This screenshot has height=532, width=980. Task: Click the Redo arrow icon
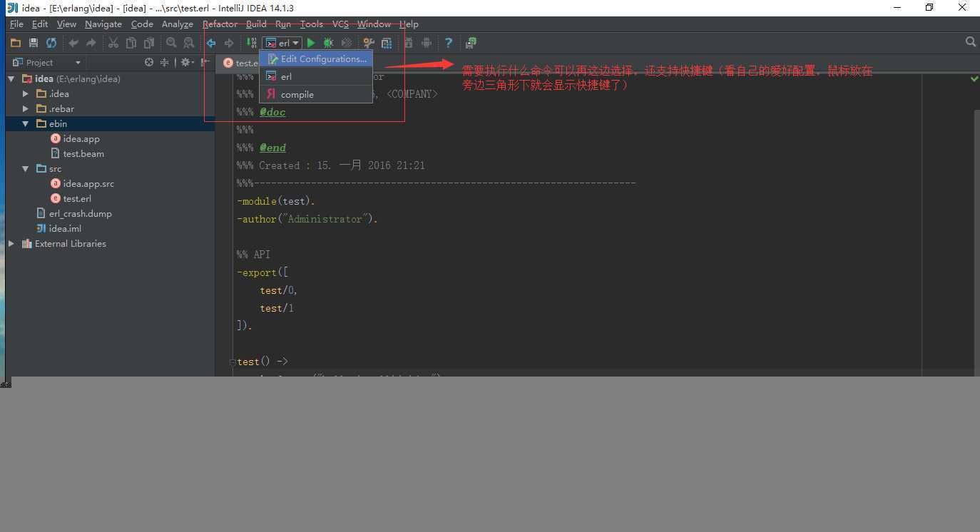[91, 43]
